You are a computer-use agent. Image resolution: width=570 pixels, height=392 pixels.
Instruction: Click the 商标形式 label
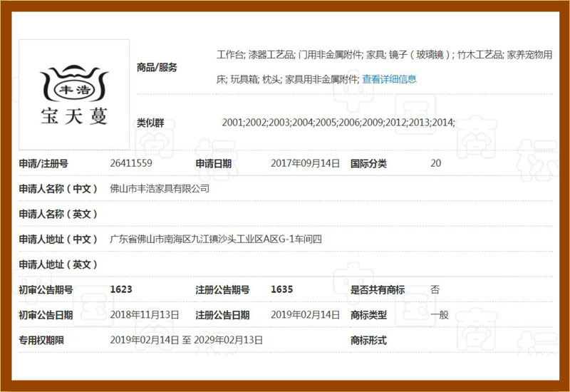pyautogui.click(x=368, y=341)
